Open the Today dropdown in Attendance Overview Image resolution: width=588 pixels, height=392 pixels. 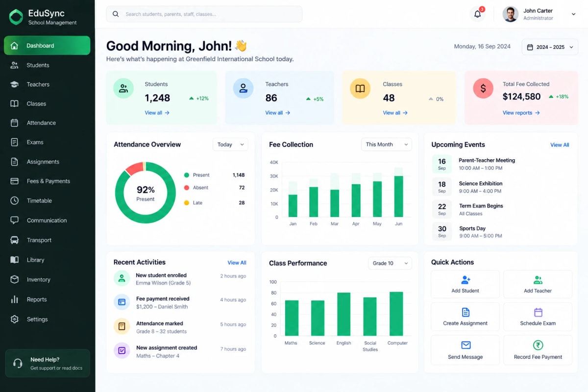(x=230, y=145)
